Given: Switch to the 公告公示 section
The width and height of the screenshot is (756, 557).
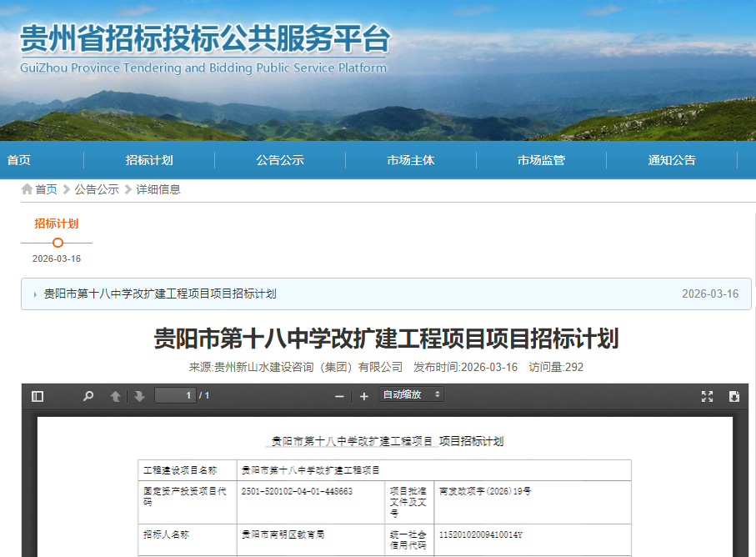Looking at the screenshot, I should click(x=280, y=159).
